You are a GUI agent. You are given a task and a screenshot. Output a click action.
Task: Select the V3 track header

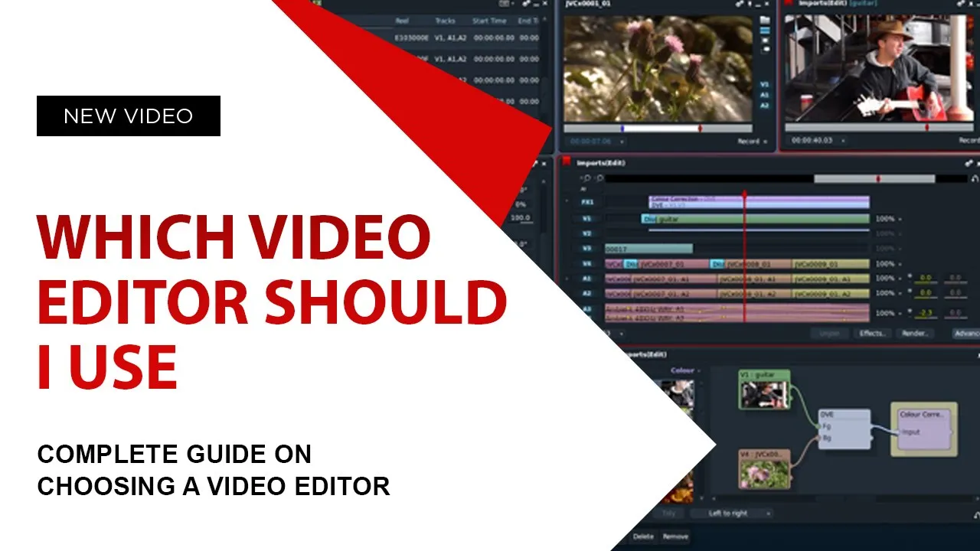tap(588, 249)
